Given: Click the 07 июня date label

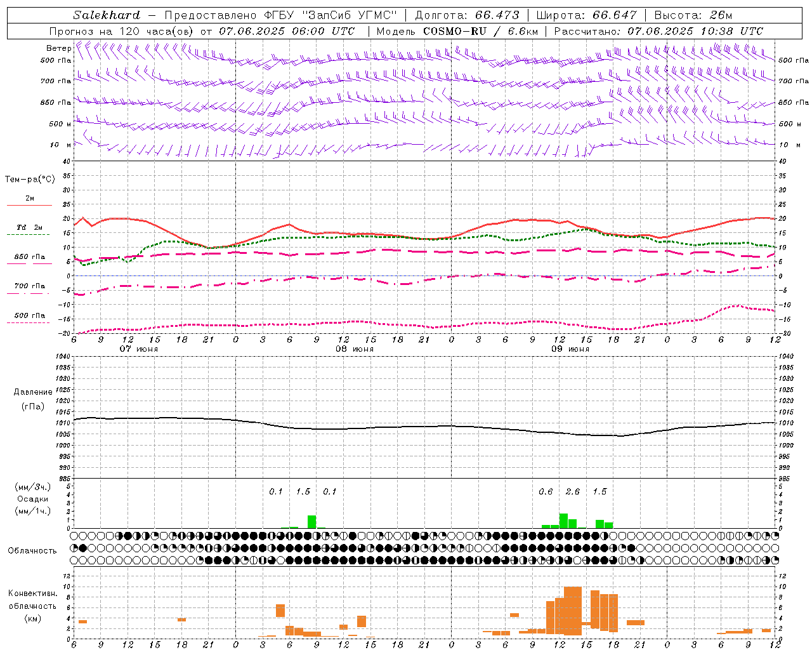Looking at the screenshot, I should 139,349.
